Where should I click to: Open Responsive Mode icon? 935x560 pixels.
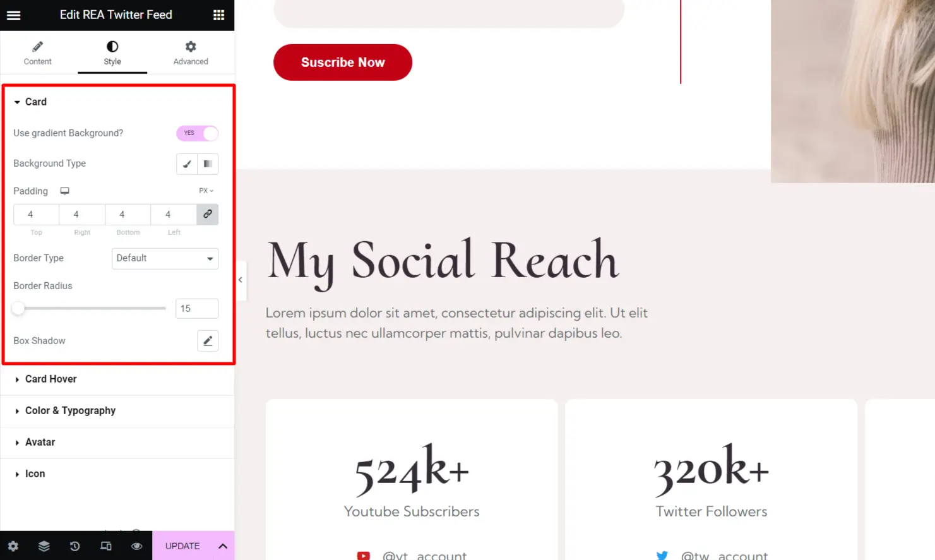coord(106,546)
